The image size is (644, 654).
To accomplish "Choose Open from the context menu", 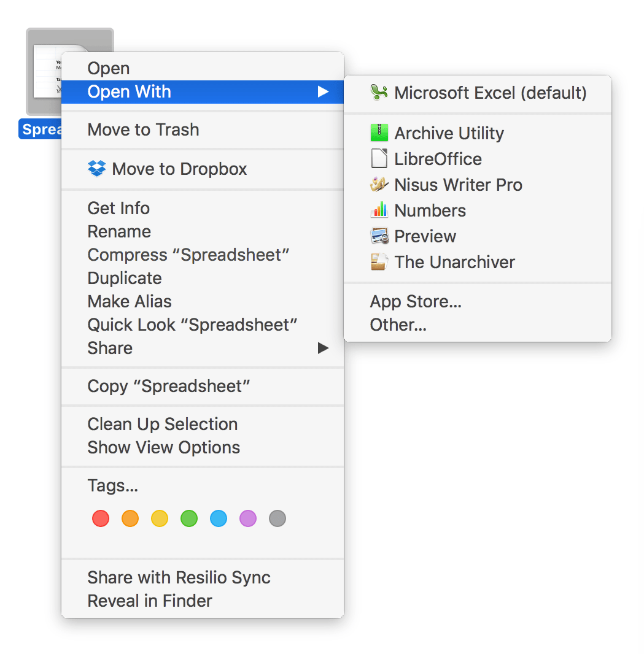I will coord(203,68).
